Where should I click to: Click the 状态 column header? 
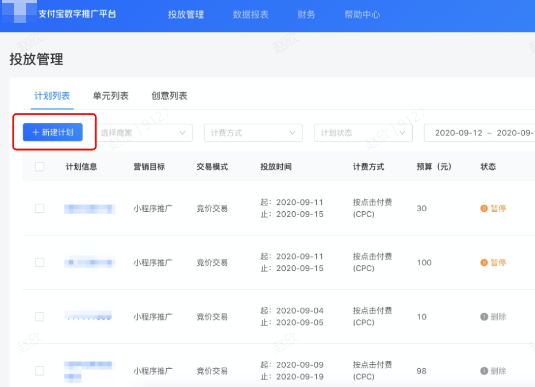coord(488,167)
